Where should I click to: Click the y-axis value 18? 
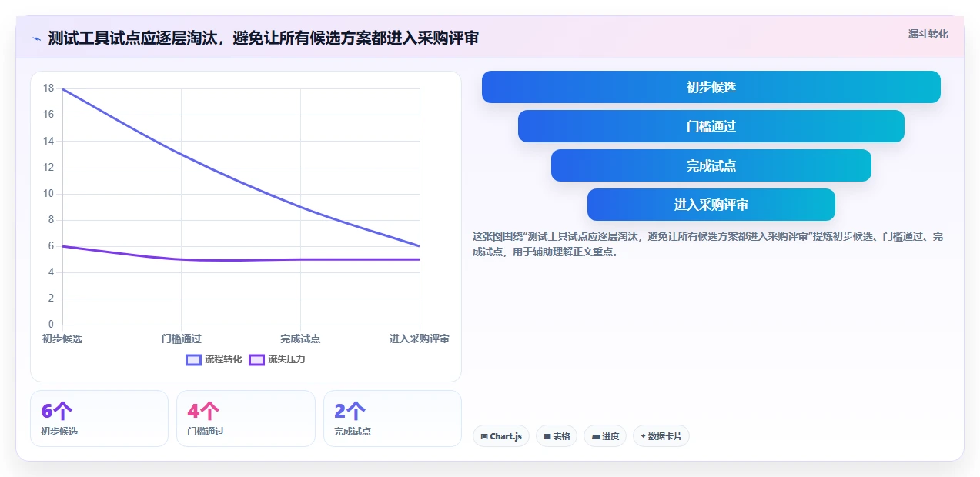tap(48, 88)
